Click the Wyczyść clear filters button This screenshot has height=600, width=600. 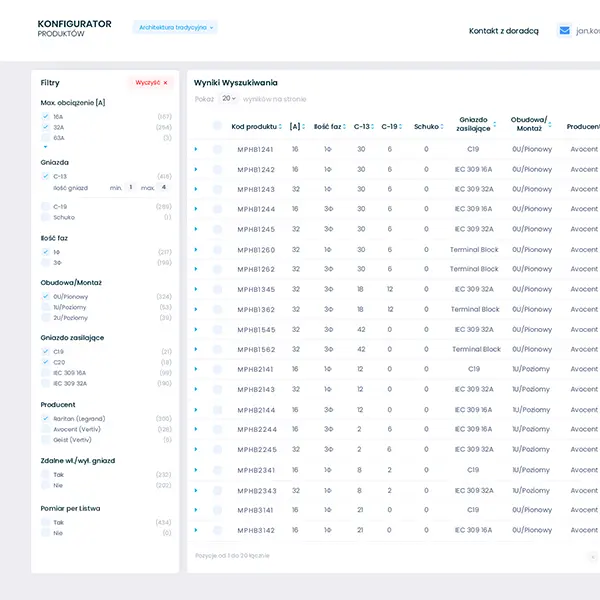(152, 83)
